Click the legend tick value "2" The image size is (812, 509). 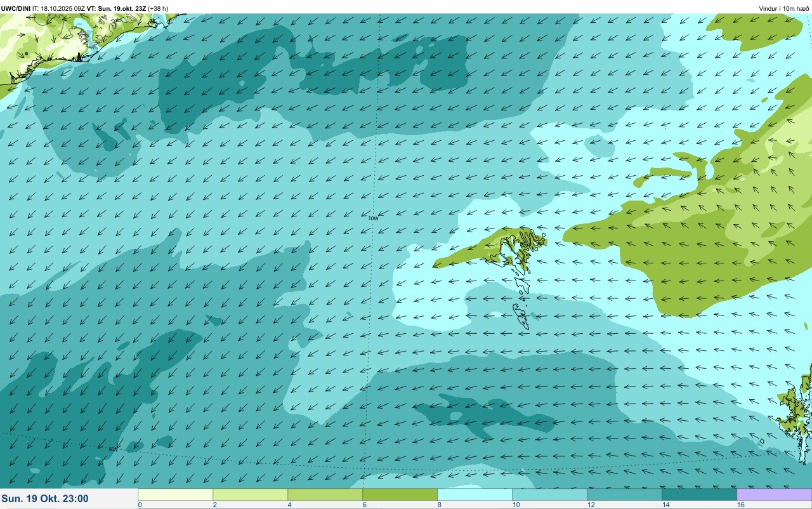click(x=214, y=505)
